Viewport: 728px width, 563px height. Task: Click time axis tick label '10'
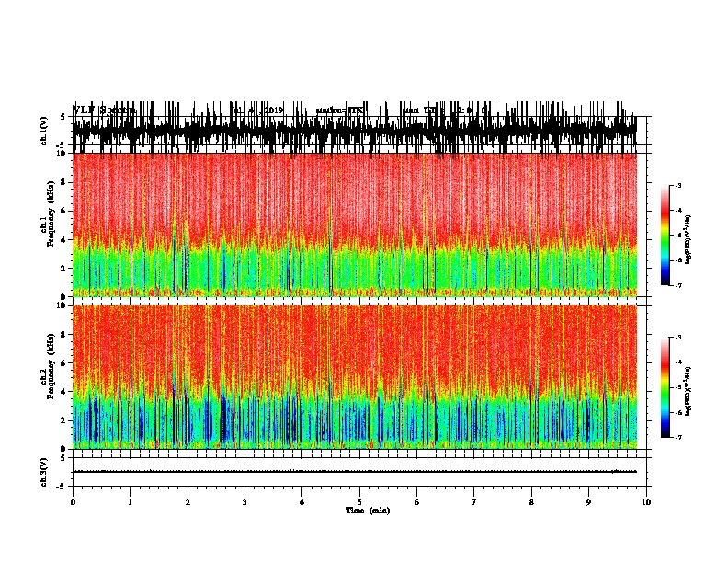coord(646,502)
